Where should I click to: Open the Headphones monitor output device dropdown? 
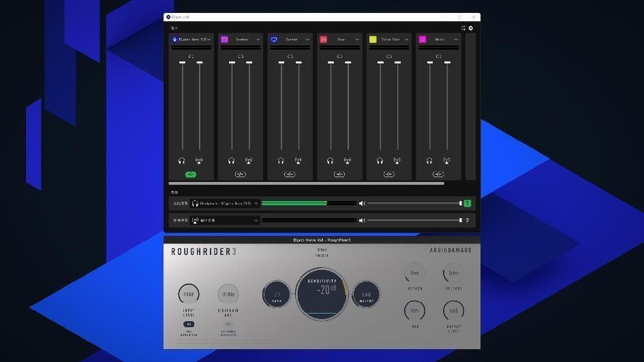click(x=256, y=203)
